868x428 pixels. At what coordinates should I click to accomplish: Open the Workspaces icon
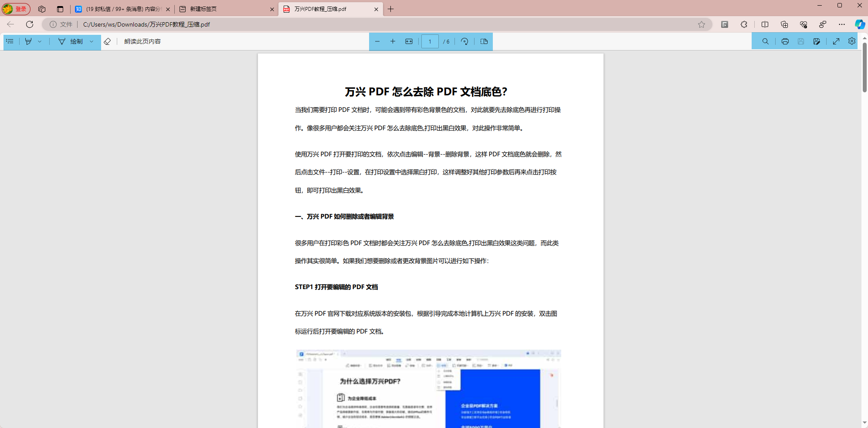tap(42, 9)
